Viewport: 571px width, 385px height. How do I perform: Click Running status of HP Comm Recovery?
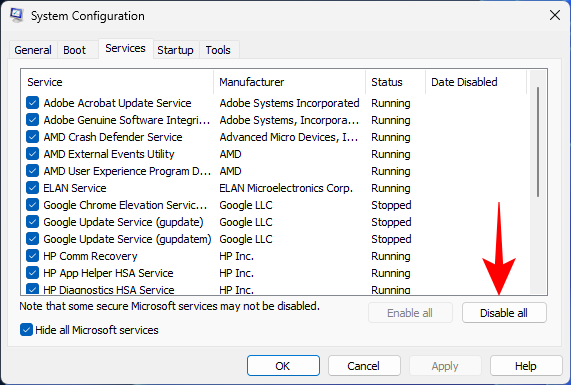point(391,256)
